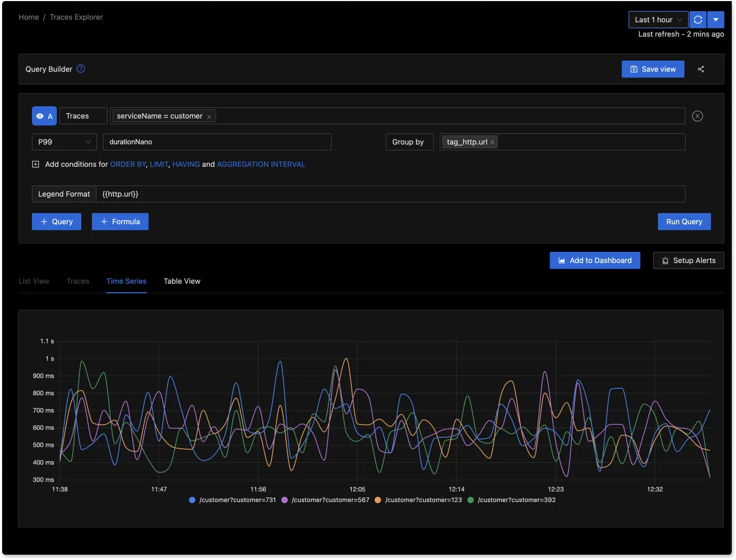Toggle the /customer?customer=392 legend series
This screenshot has width=736, height=560.
511,500
